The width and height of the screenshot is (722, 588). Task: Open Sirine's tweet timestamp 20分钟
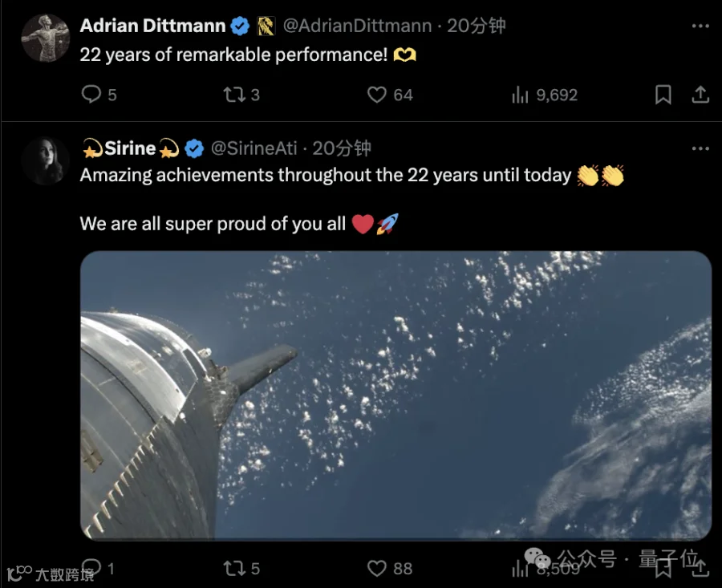(x=342, y=148)
